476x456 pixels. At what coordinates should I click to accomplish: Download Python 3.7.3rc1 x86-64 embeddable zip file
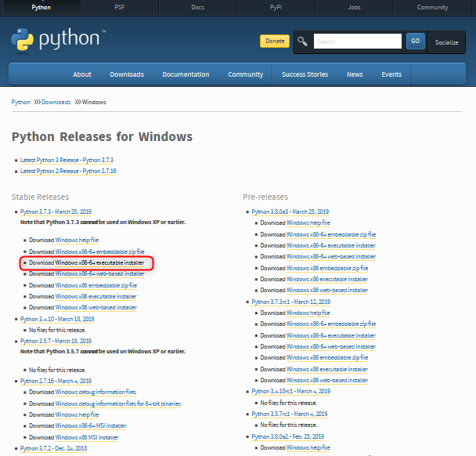coord(331,324)
